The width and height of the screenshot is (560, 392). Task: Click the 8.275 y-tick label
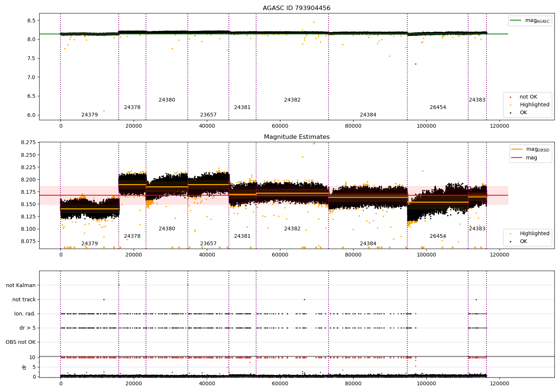28,143
